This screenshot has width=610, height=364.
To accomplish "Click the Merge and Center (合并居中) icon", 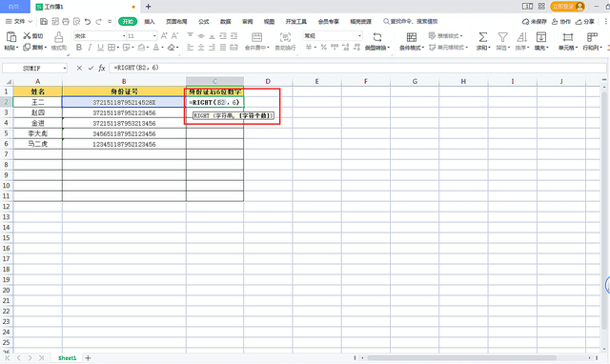I will coord(256,37).
